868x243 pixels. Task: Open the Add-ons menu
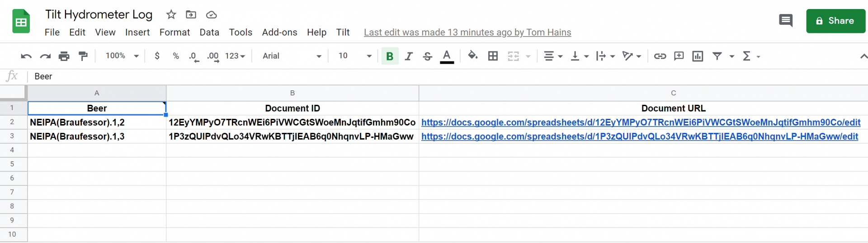(x=279, y=33)
